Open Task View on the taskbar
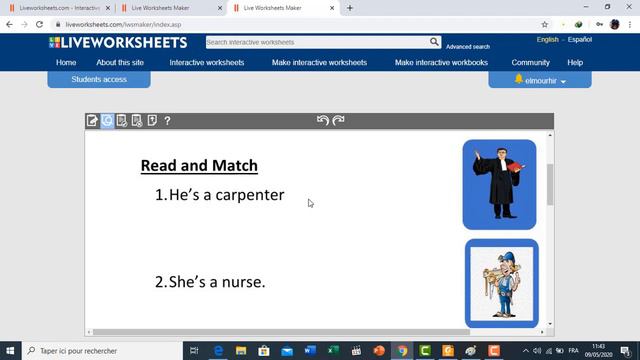Viewport: 640px width, 360px height. tap(194, 351)
